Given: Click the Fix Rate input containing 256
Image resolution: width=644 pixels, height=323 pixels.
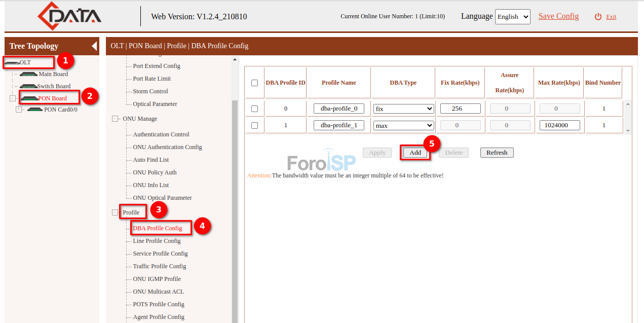Looking at the screenshot, I should 460,108.
